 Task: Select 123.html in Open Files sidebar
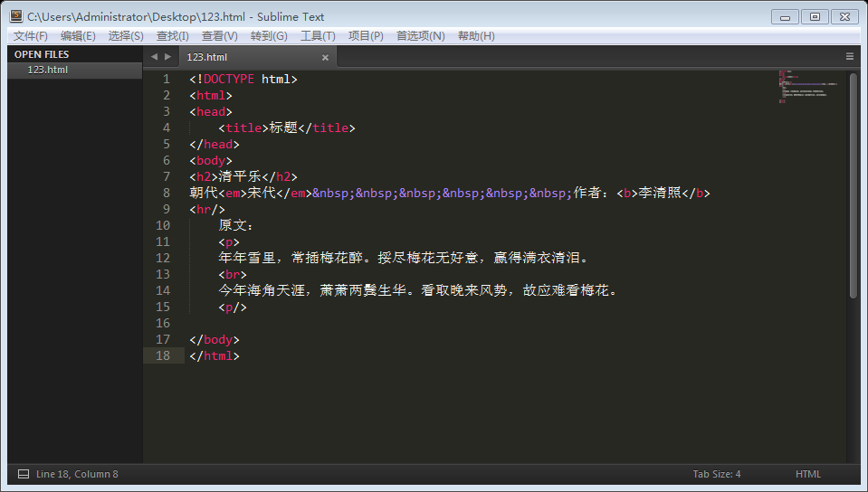pyautogui.click(x=48, y=70)
